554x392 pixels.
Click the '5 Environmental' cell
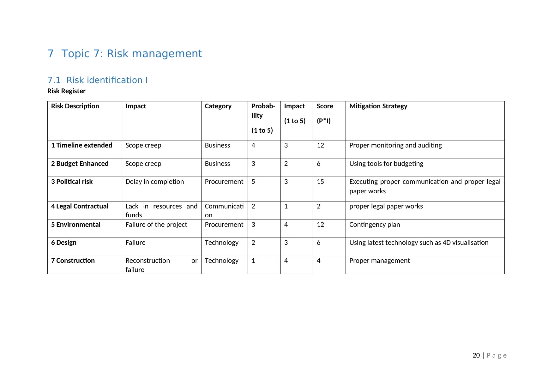(x=85, y=229)
